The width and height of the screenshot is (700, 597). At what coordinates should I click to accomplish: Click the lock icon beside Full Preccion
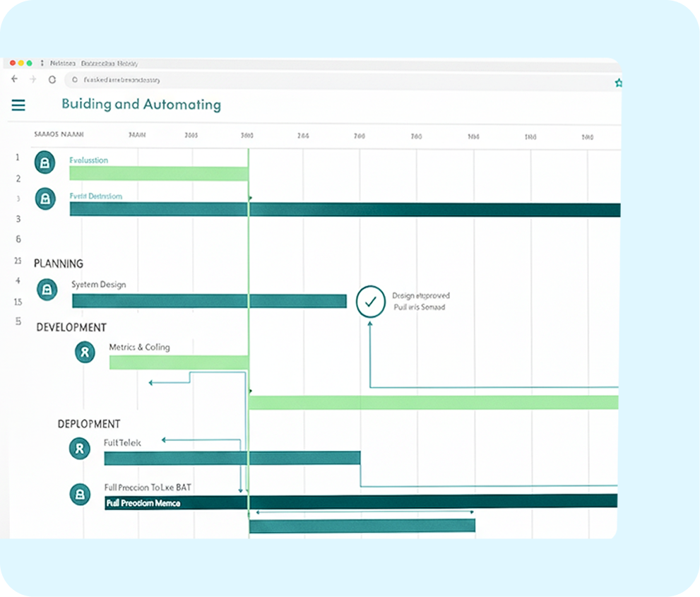80,494
